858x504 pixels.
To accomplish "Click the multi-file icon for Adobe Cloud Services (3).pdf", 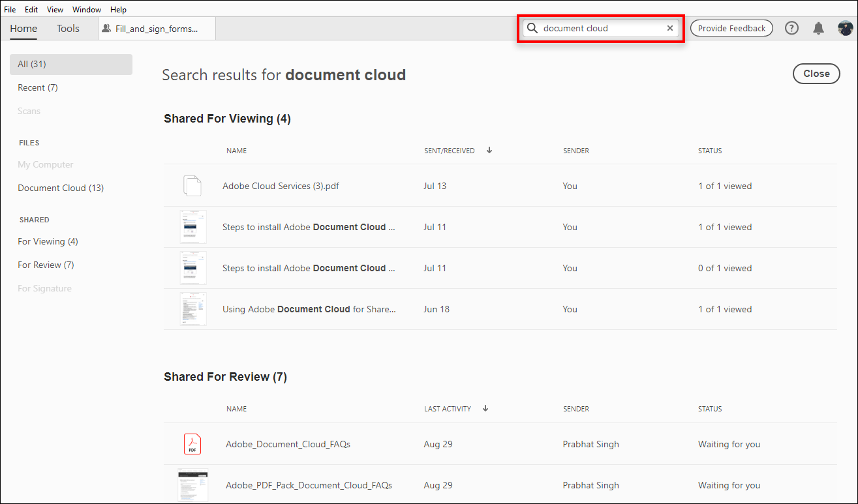I will click(192, 186).
